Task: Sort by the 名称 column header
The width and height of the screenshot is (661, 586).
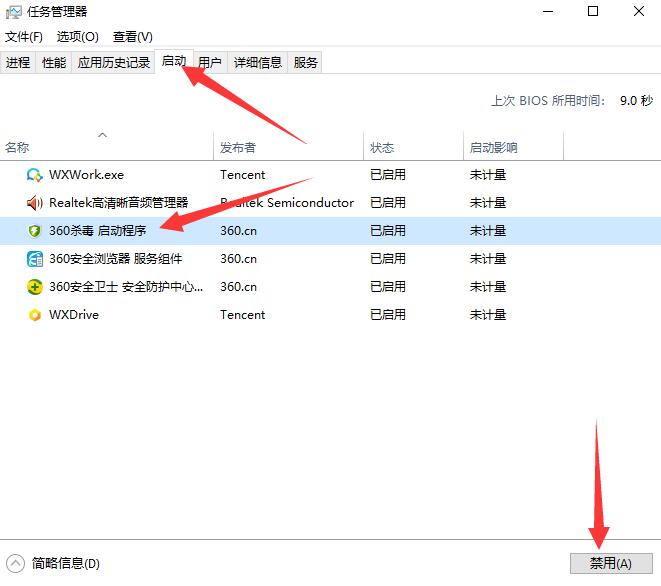Action: point(107,146)
